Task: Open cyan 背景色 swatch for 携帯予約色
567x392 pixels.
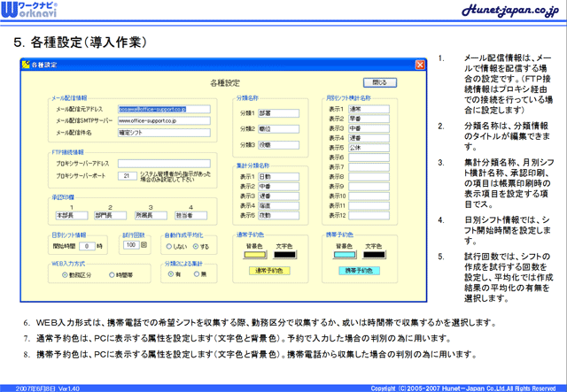Action: [344, 255]
